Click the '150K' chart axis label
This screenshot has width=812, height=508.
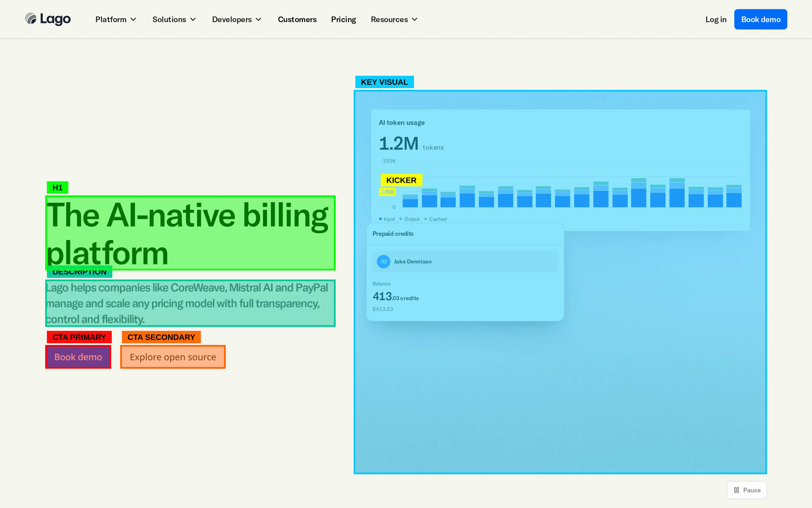pyautogui.click(x=389, y=161)
